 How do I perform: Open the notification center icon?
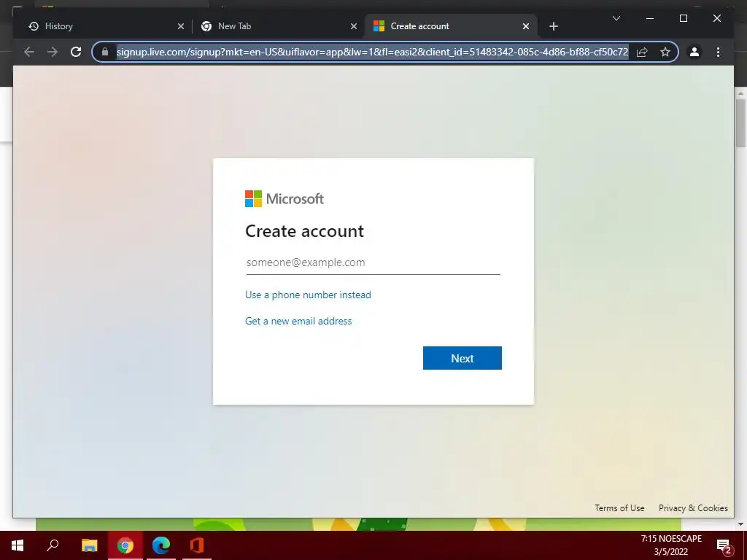click(x=724, y=545)
